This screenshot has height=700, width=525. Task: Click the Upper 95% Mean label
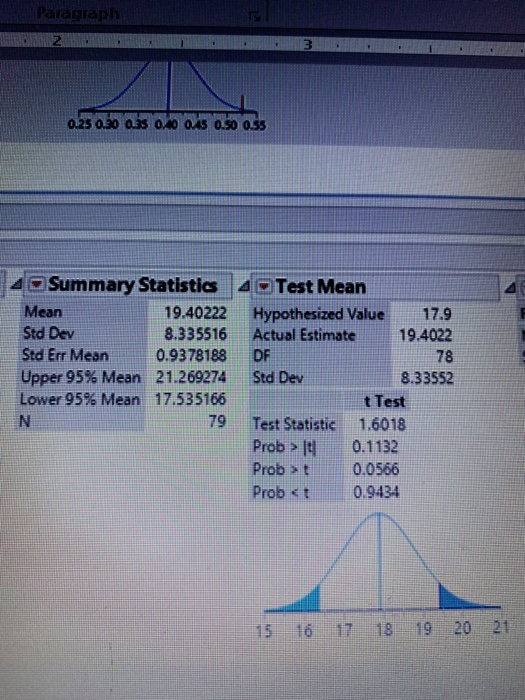coord(81,377)
